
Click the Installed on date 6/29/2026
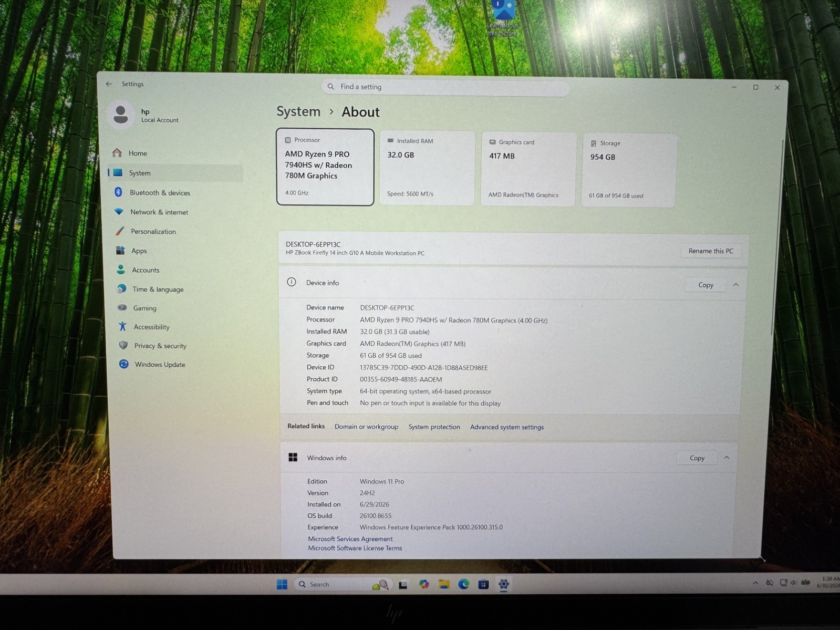click(375, 504)
